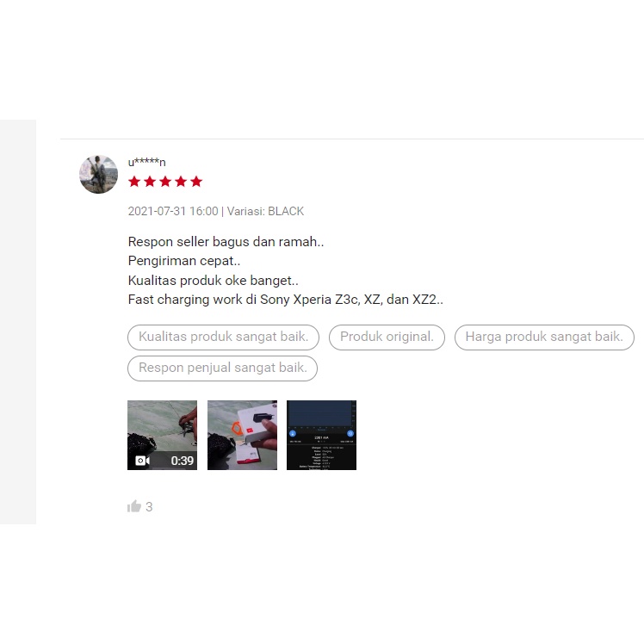644x644 pixels.
Task: Click the fourth red rating star
Action: (x=181, y=181)
